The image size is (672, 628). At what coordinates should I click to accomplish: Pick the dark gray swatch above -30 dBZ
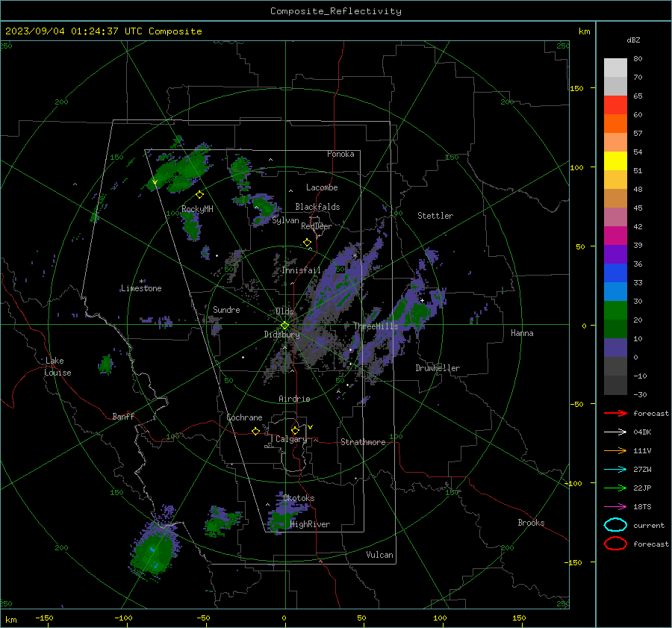615,385
